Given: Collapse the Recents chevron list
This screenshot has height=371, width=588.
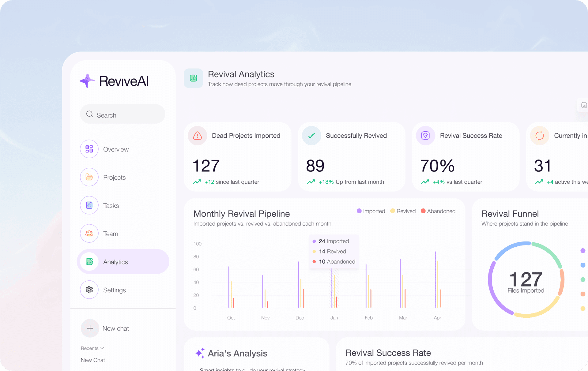Looking at the screenshot, I should click(x=102, y=348).
